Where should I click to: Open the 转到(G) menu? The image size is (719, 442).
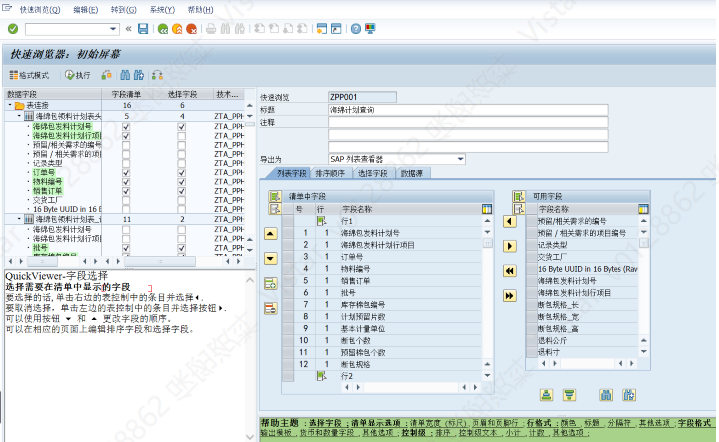(x=123, y=10)
